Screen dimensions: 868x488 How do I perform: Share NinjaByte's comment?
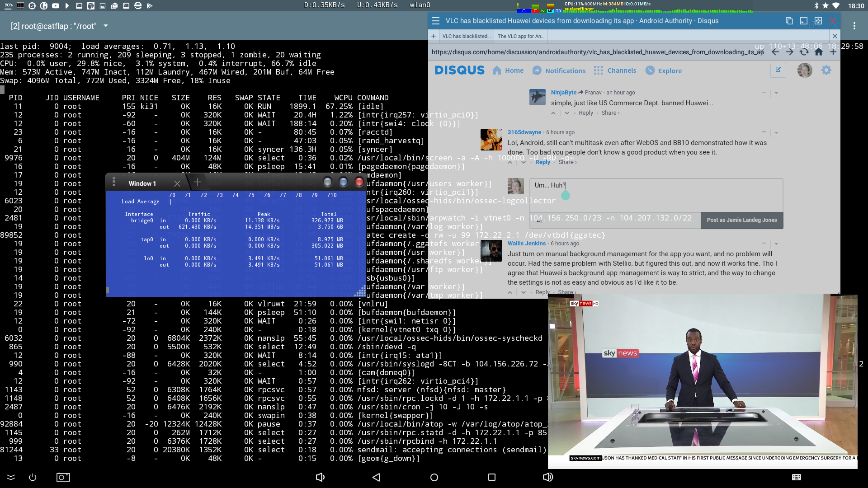[610, 113]
